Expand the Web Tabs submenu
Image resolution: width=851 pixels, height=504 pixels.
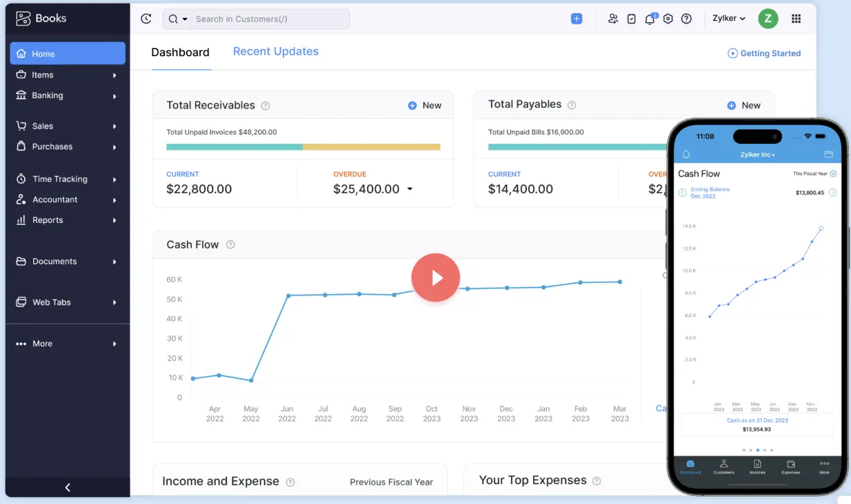[115, 303]
